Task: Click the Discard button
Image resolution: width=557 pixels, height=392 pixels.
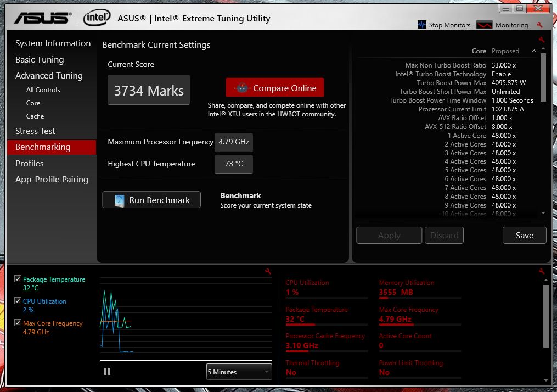Action: pos(444,236)
